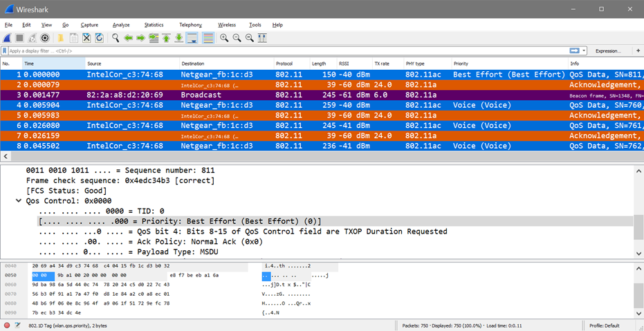
Task: Find a packet with the magnifier icon
Action: click(116, 38)
